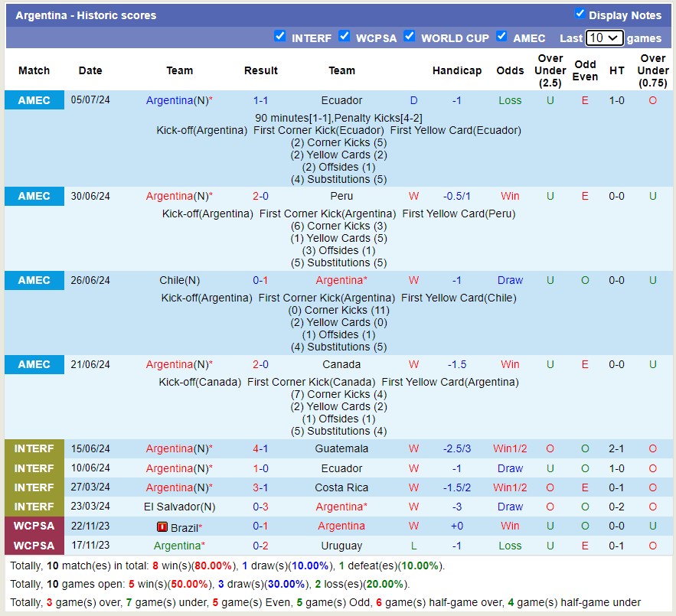Click the 0-1 Brazil vs Argentina result
Screen dimensions: 676x616
tap(260, 526)
